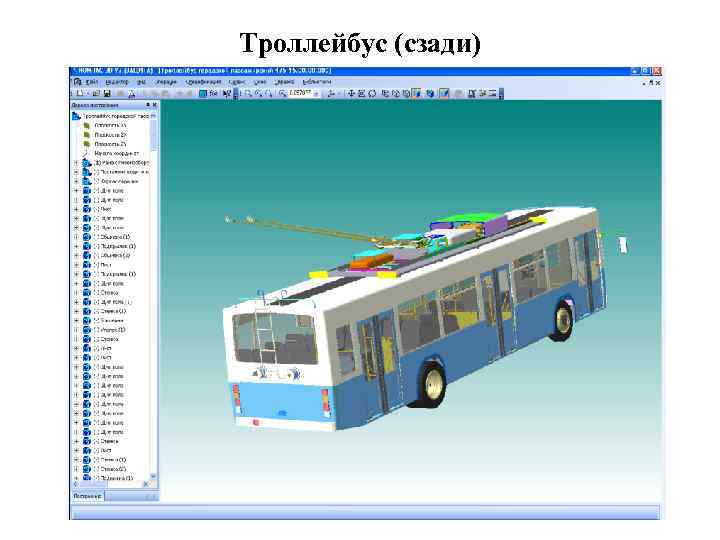This screenshot has width=720, height=540.
Task: Open the Вид menu
Action: (142, 82)
